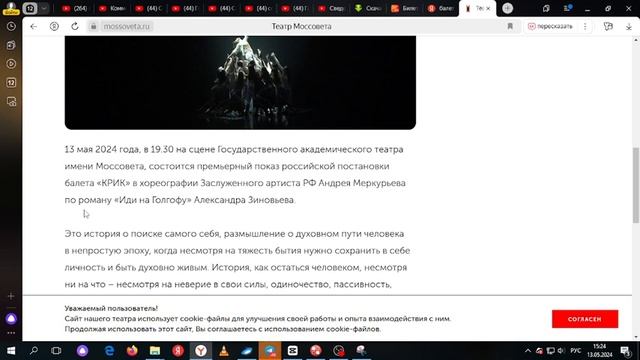The image size is (640, 360).
Task: Go back using the browser back arrow
Action: 33,27
